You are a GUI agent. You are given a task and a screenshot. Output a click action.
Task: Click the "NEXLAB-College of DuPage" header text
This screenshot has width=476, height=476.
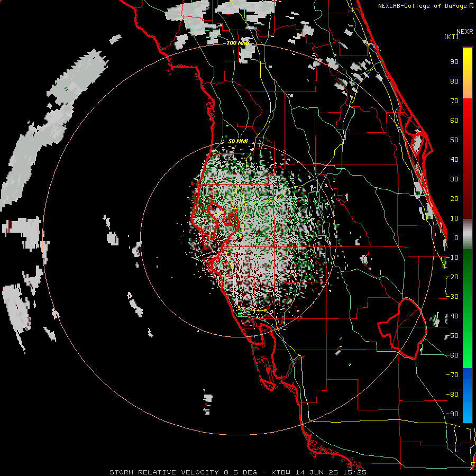coord(422,6)
